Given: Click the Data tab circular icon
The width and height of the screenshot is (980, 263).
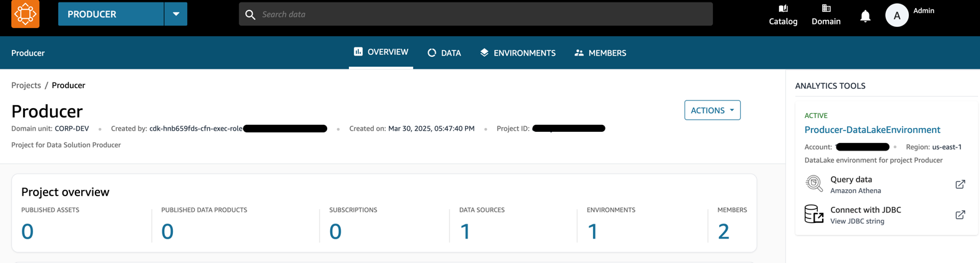Looking at the screenshot, I should point(432,53).
